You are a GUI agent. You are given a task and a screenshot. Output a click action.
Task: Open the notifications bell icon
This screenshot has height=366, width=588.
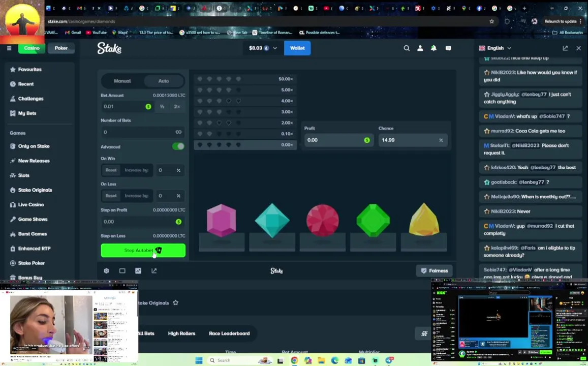click(x=434, y=48)
